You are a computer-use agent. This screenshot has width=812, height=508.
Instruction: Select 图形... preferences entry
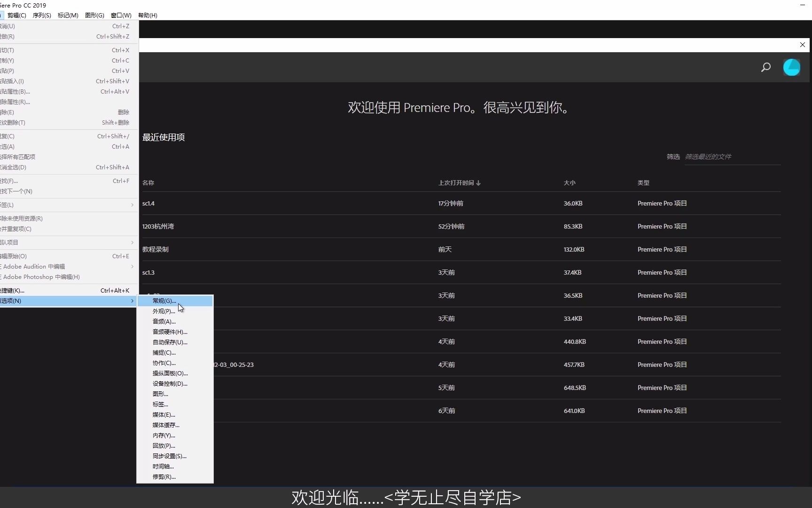[175, 394]
